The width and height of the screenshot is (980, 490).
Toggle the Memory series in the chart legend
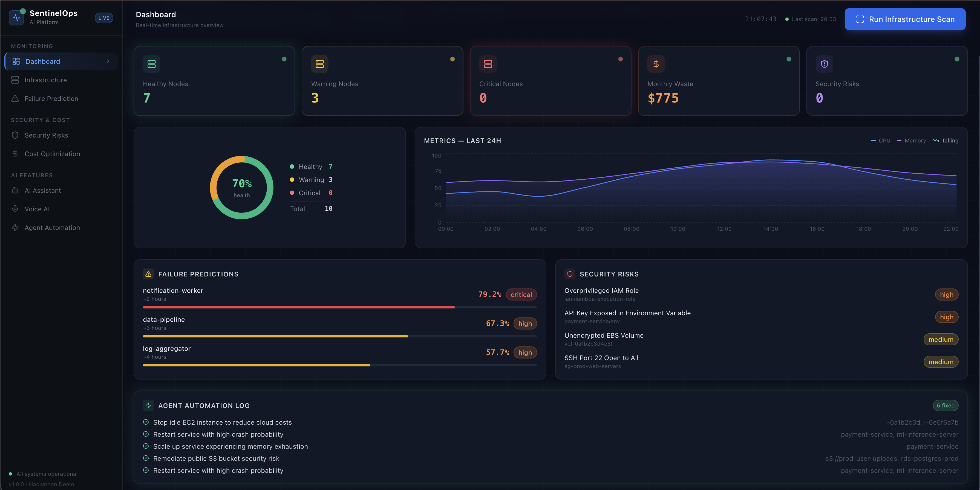pyautogui.click(x=912, y=141)
